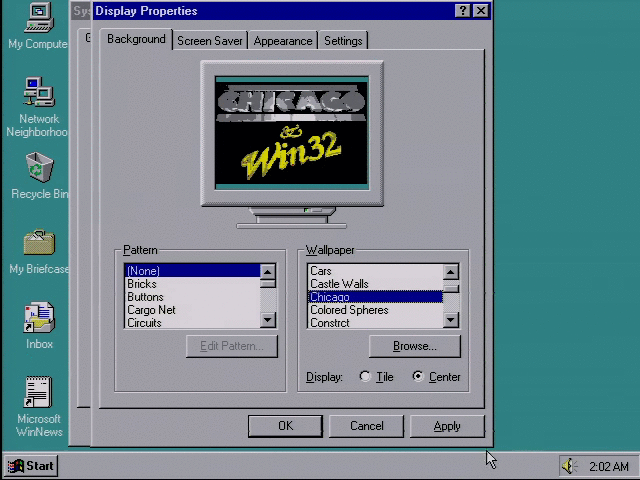Choose Cargo Net in the Pattern list
The height and width of the screenshot is (480, 640).
coord(192,310)
